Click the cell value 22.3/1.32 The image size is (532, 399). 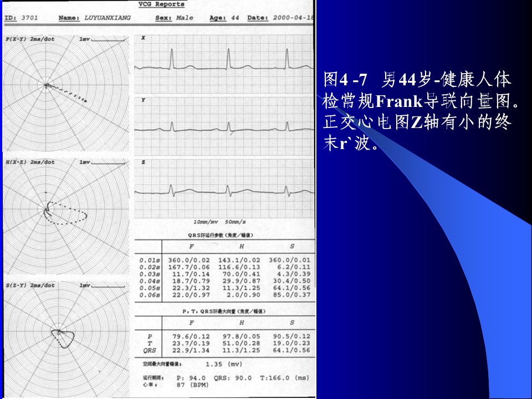(x=191, y=288)
